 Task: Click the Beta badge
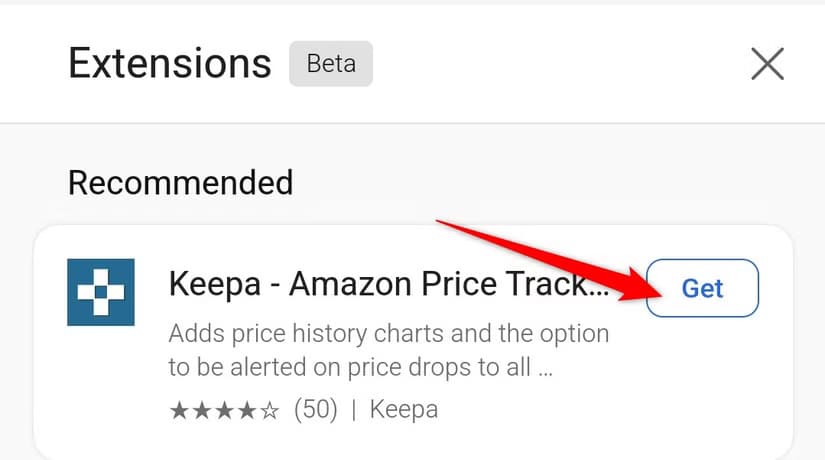[331, 64]
